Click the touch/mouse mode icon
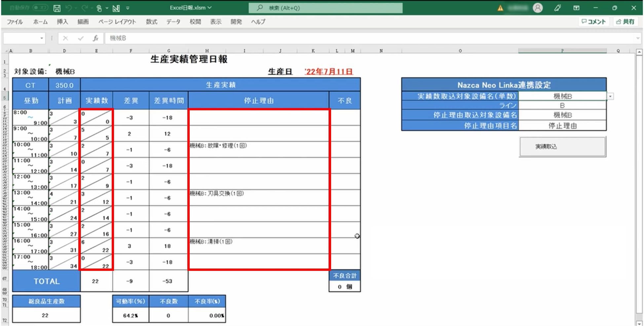Screen dimensions: 644x326 point(99,8)
